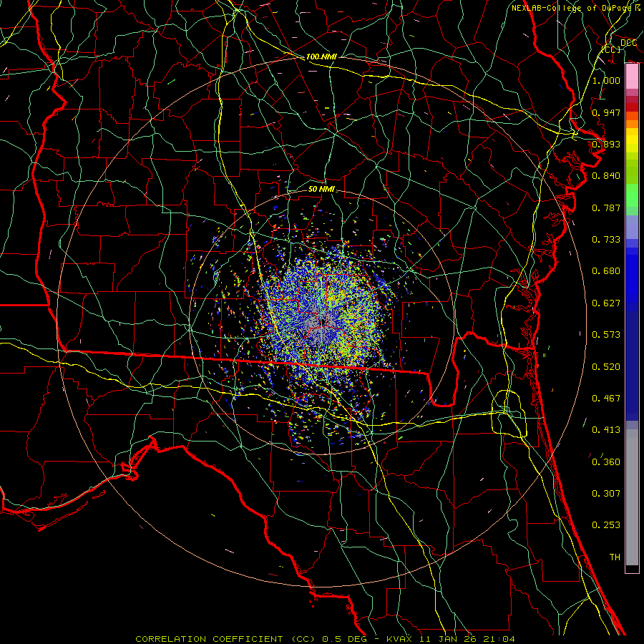Click the KVAX radar site identifier
This screenshot has width=644, height=644.
[x=399, y=639]
